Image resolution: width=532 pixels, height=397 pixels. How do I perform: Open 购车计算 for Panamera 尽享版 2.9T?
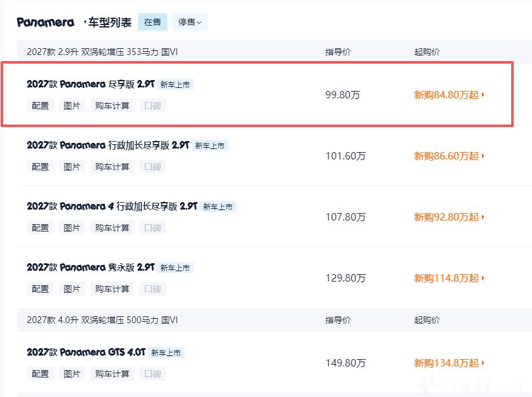112,106
